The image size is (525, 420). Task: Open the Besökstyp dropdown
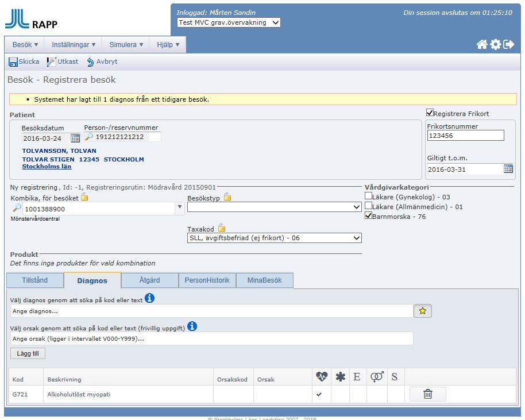(274, 207)
